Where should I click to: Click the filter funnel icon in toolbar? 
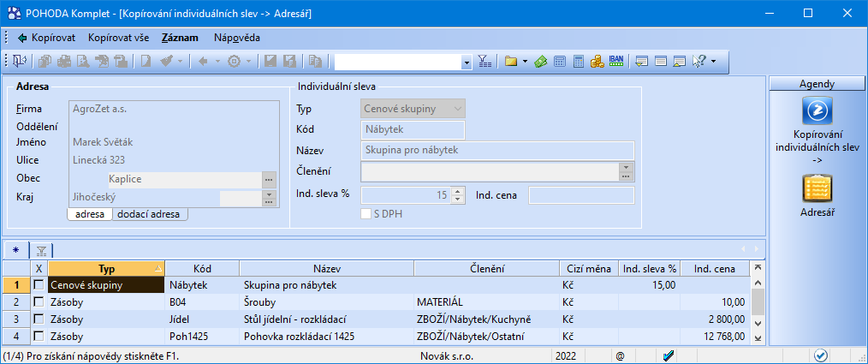pos(485,62)
